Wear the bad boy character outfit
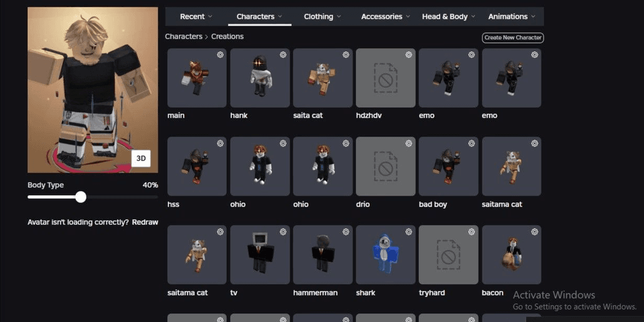Screen dimensions: 644x322 coord(448,166)
